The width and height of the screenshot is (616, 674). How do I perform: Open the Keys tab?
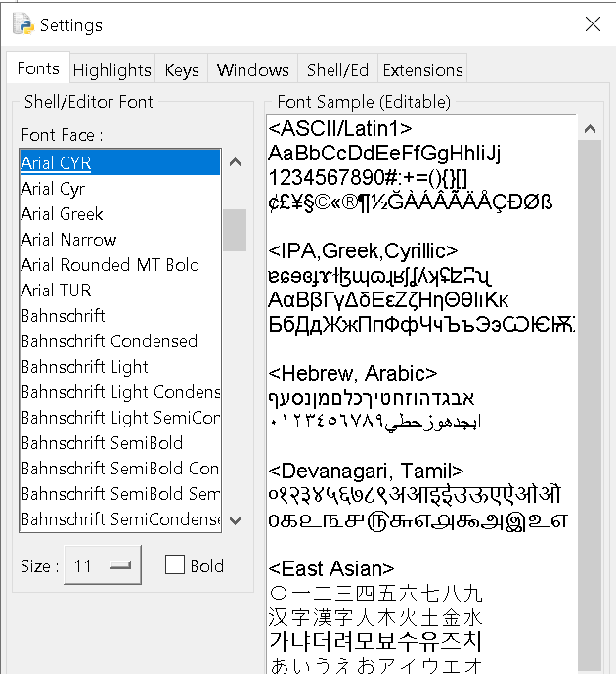(x=182, y=70)
